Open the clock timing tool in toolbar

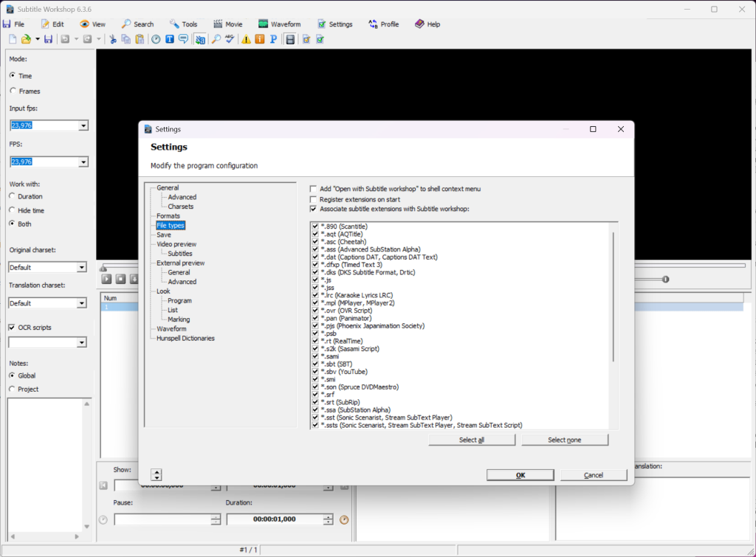click(156, 40)
